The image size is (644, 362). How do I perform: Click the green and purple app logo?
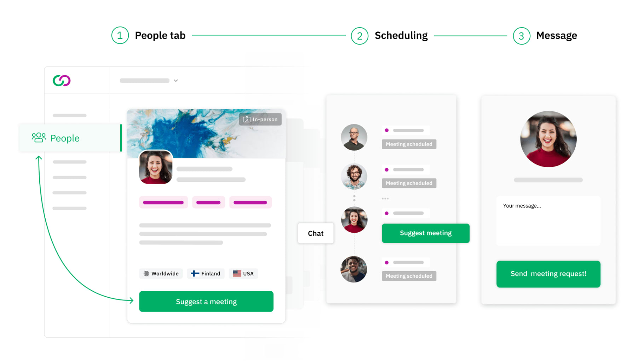coord(62,81)
